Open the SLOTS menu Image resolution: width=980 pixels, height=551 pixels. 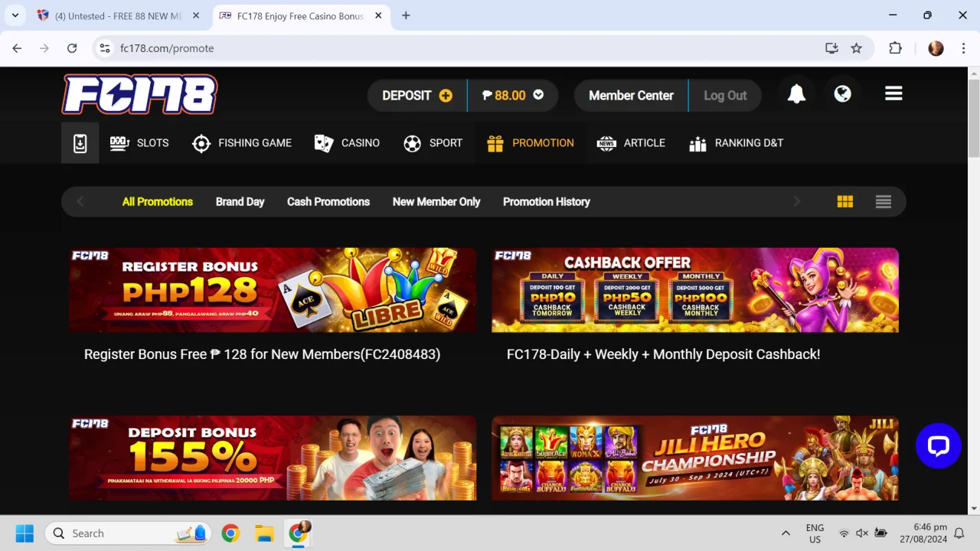pos(139,143)
